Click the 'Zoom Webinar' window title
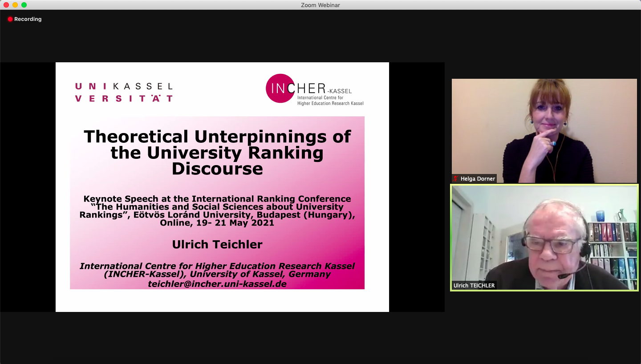641x364 pixels. (x=320, y=5)
